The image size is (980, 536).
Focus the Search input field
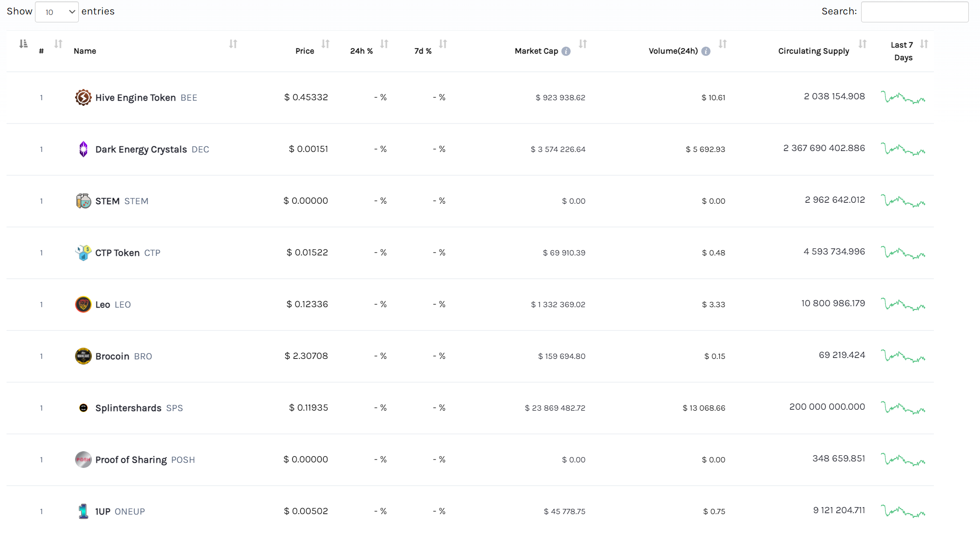click(x=914, y=12)
